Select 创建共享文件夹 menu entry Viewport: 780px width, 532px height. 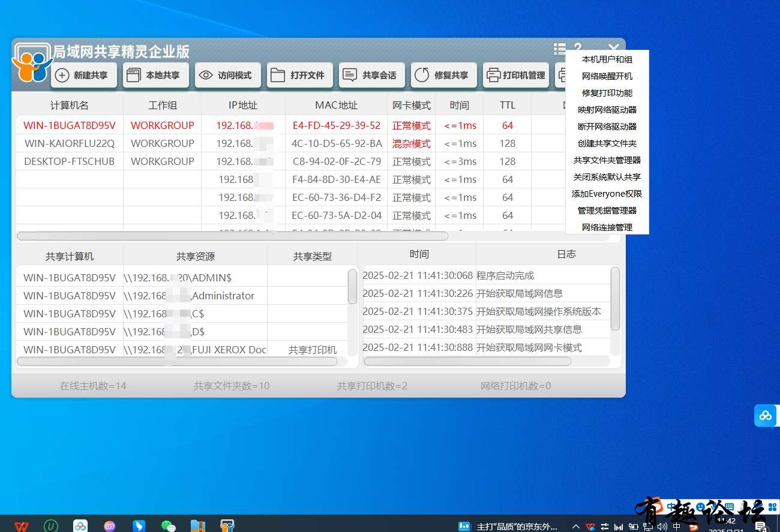pyautogui.click(x=607, y=143)
